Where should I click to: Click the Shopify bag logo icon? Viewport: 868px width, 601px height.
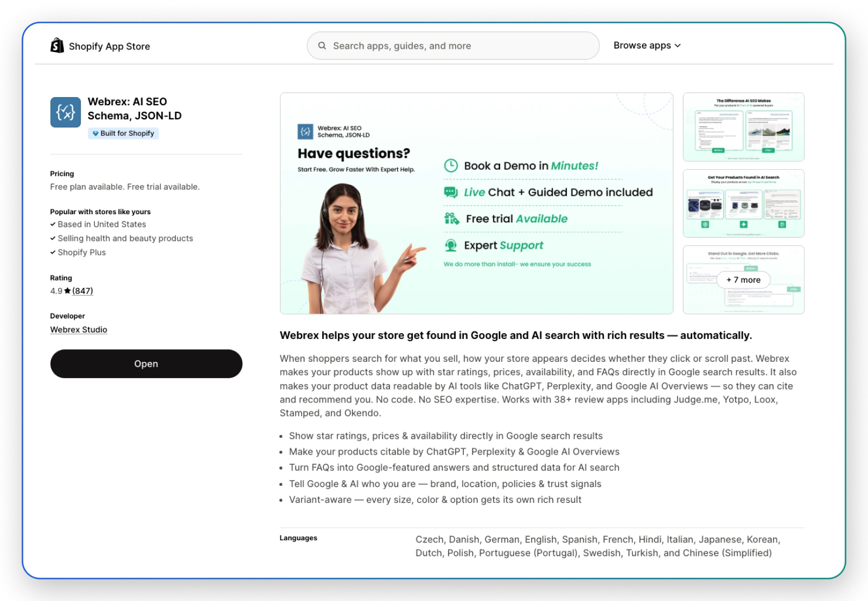coord(57,46)
